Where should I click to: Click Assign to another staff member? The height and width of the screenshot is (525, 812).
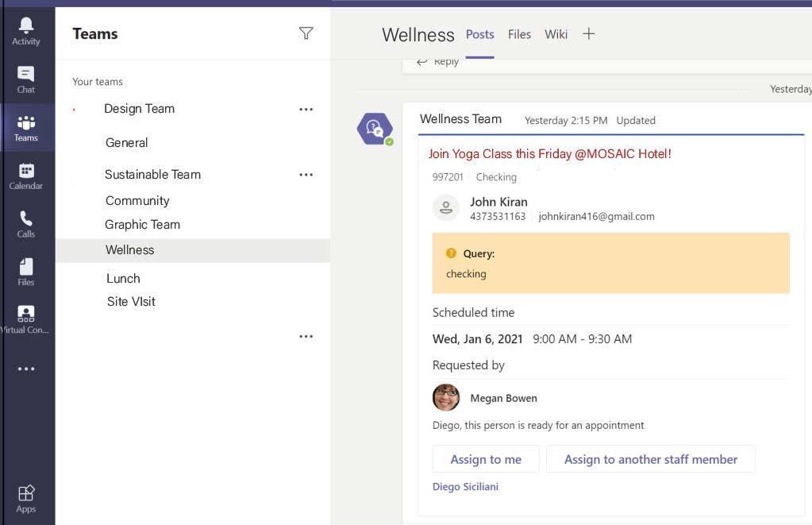coord(650,459)
